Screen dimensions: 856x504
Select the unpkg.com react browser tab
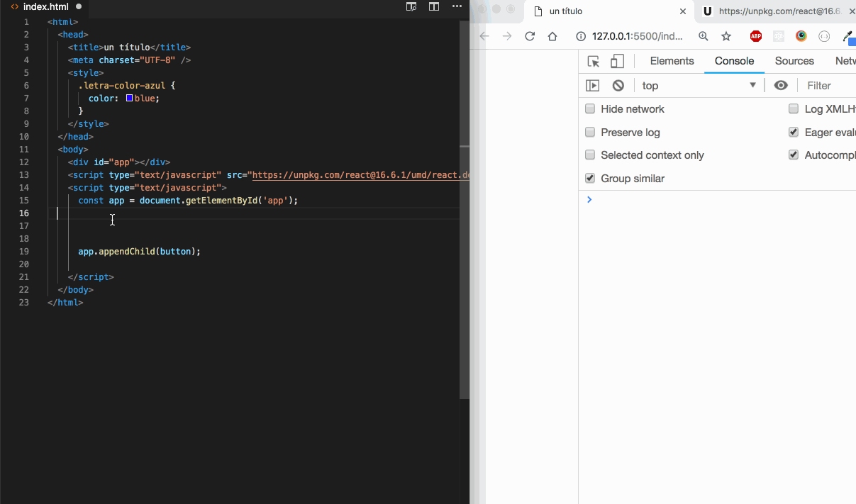(777, 11)
